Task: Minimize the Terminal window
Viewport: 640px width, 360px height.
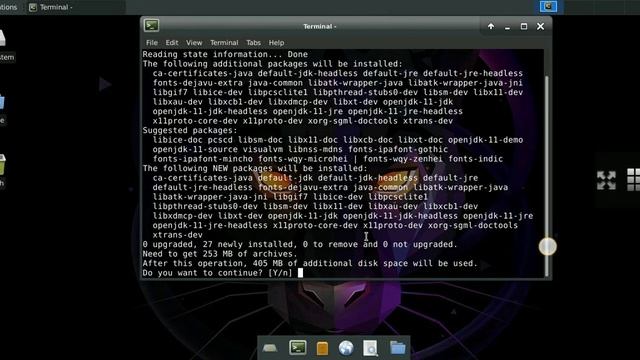Action: (x=507, y=27)
